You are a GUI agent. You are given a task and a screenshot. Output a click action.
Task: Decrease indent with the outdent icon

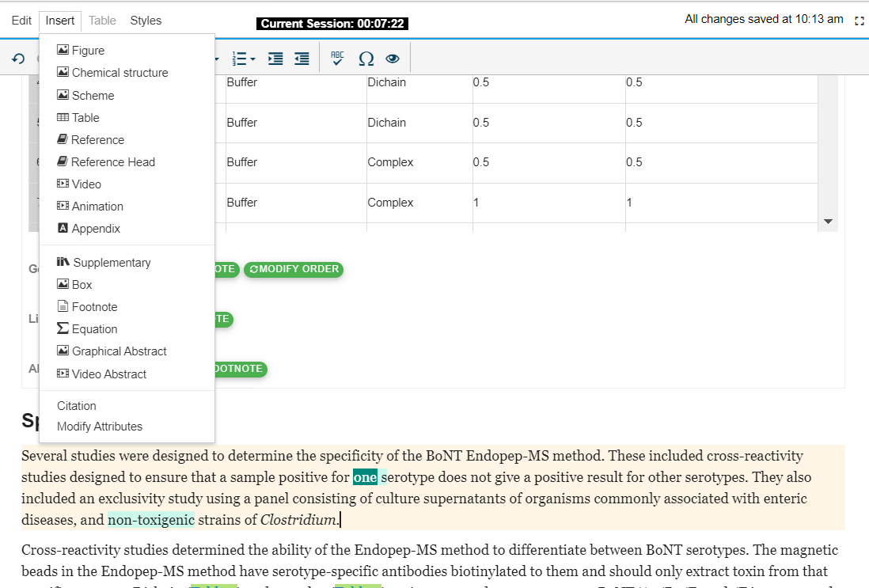click(302, 59)
